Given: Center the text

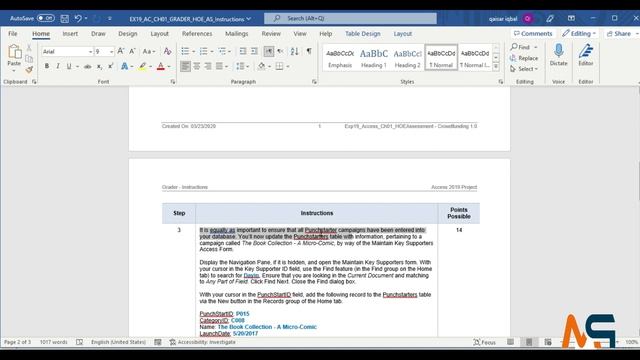Looking at the screenshot, I should click(x=197, y=66).
